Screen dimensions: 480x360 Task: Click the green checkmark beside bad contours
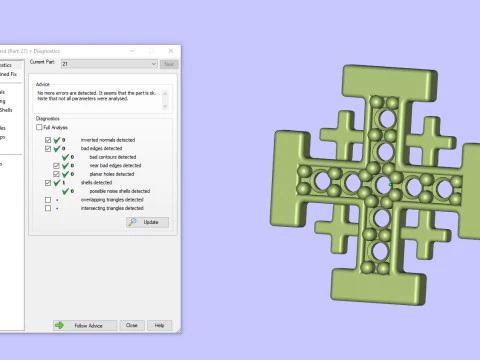pyautogui.click(x=65, y=157)
